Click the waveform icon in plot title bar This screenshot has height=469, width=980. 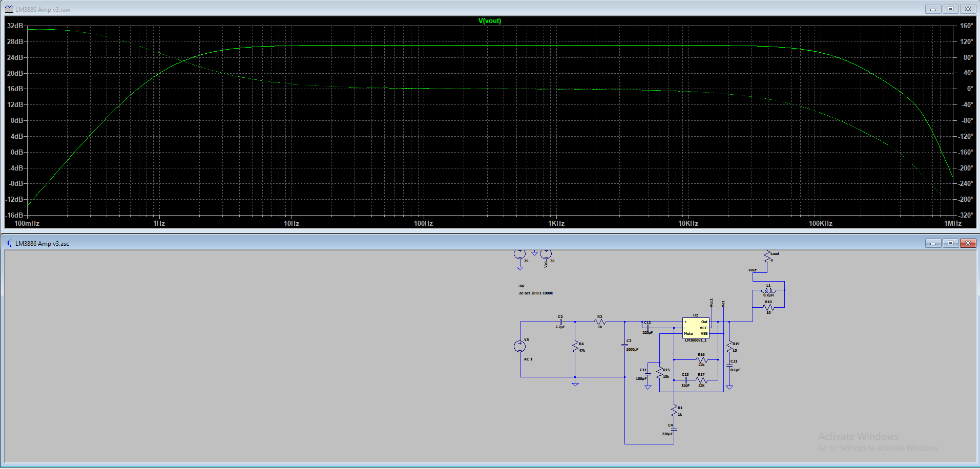[x=9, y=9]
